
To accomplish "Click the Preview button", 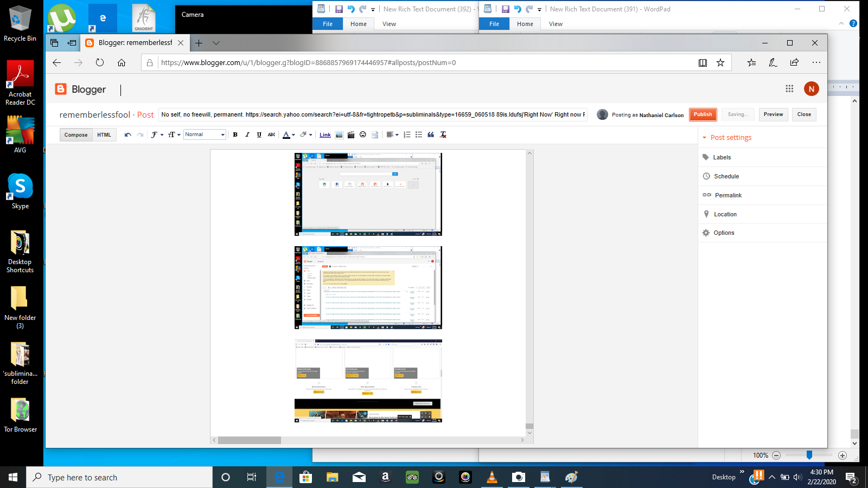I will point(773,114).
